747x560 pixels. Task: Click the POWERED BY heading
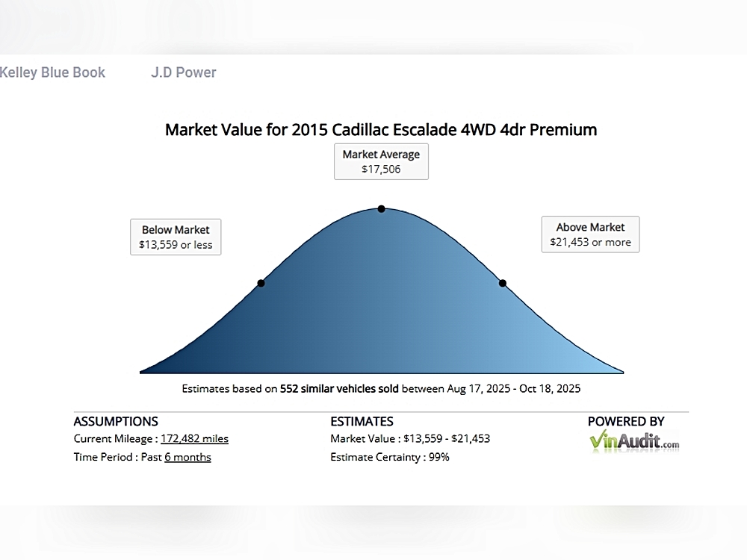[626, 421]
